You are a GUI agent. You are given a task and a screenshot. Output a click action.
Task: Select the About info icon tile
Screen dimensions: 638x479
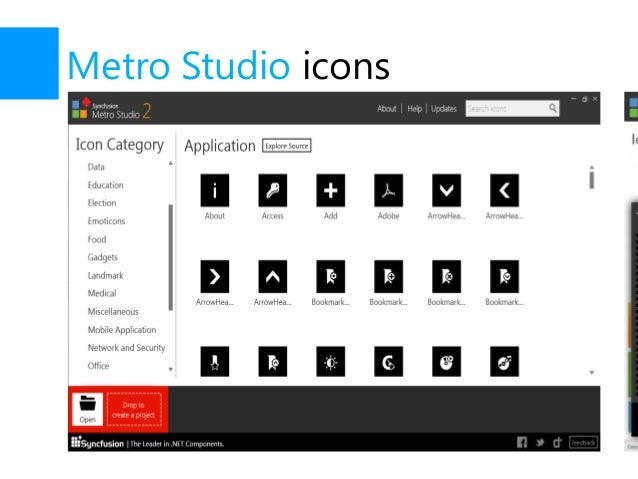[x=214, y=190]
